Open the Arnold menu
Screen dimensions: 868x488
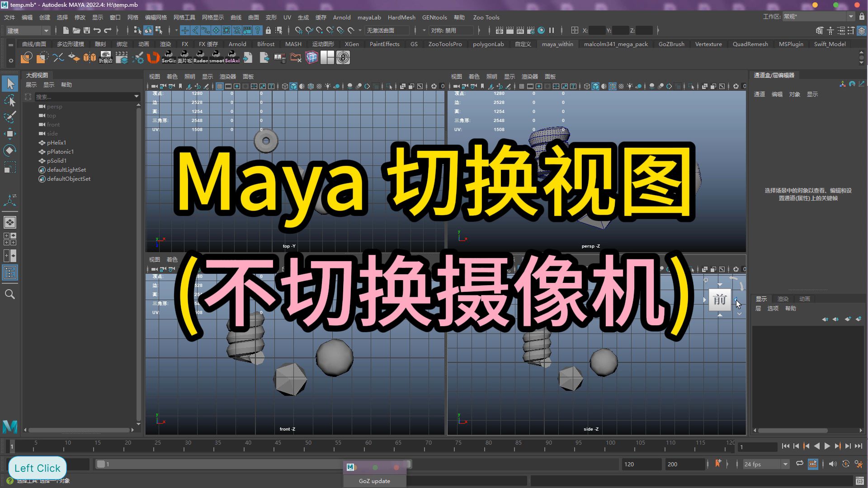(342, 17)
